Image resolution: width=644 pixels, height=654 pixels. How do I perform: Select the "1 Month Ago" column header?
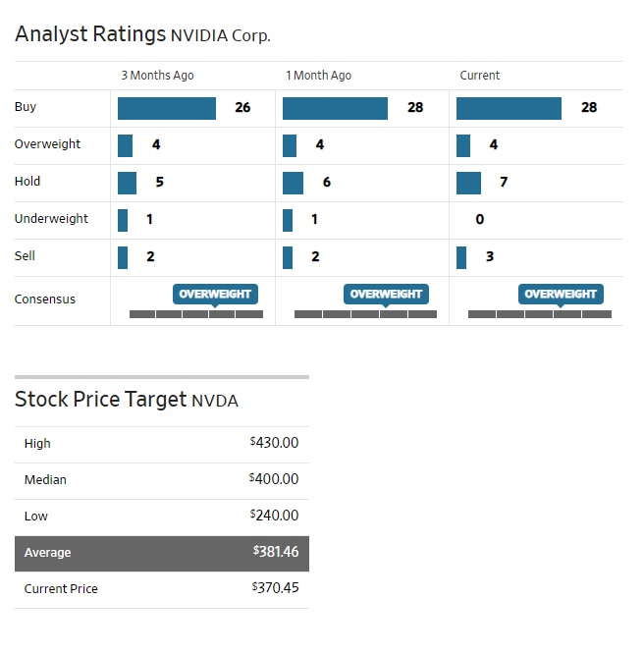318,76
